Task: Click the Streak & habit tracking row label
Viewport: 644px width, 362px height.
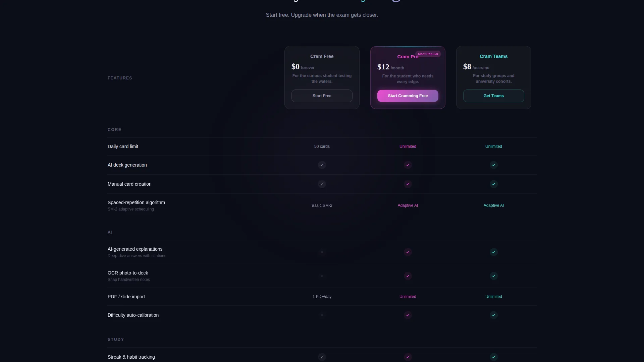Action: point(131,357)
